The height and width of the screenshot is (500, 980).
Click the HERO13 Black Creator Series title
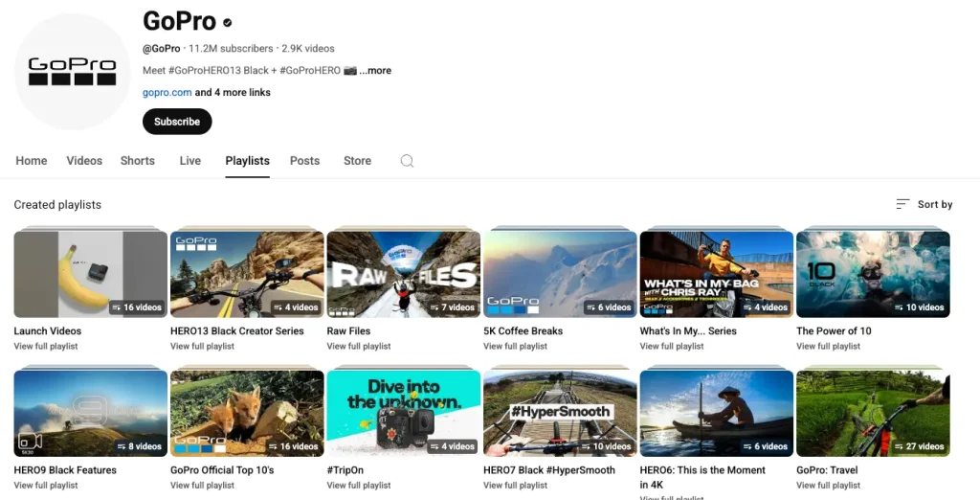click(x=237, y=331)
